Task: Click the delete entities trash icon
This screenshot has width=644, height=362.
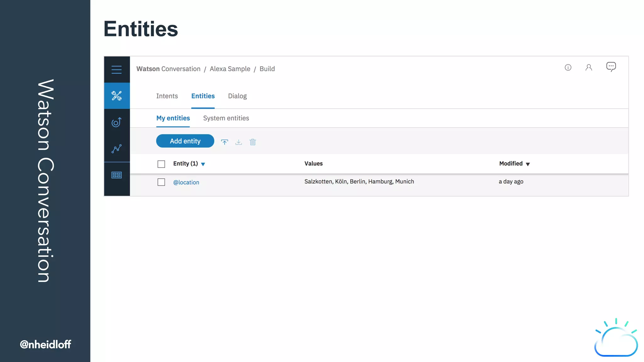Action: [253, 142]
